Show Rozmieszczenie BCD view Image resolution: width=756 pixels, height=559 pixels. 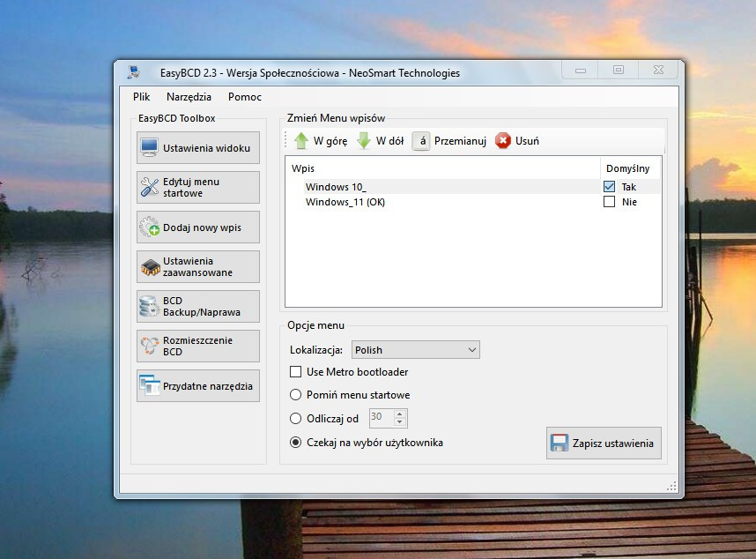point(197,346)
